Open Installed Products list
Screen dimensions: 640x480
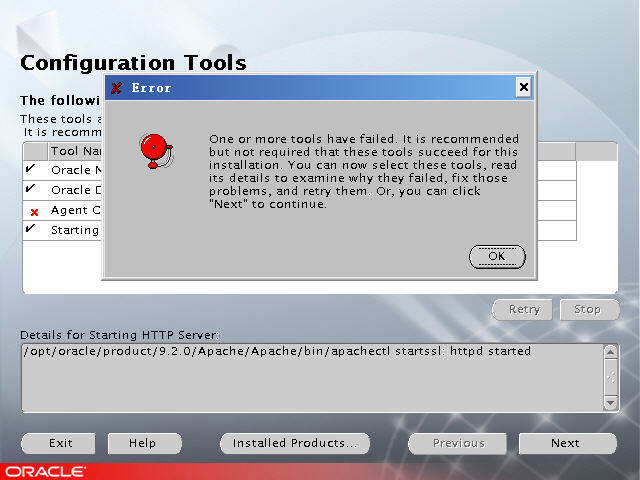pos(295,443)
